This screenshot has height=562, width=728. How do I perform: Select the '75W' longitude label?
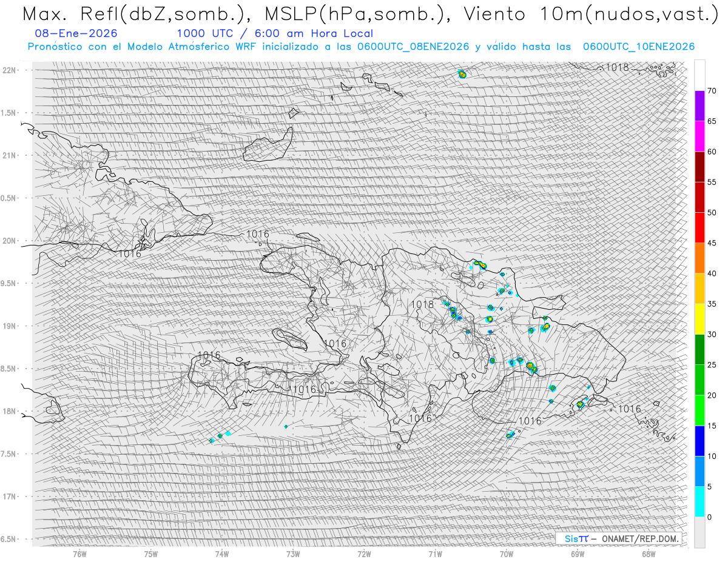tap(151, 553)
